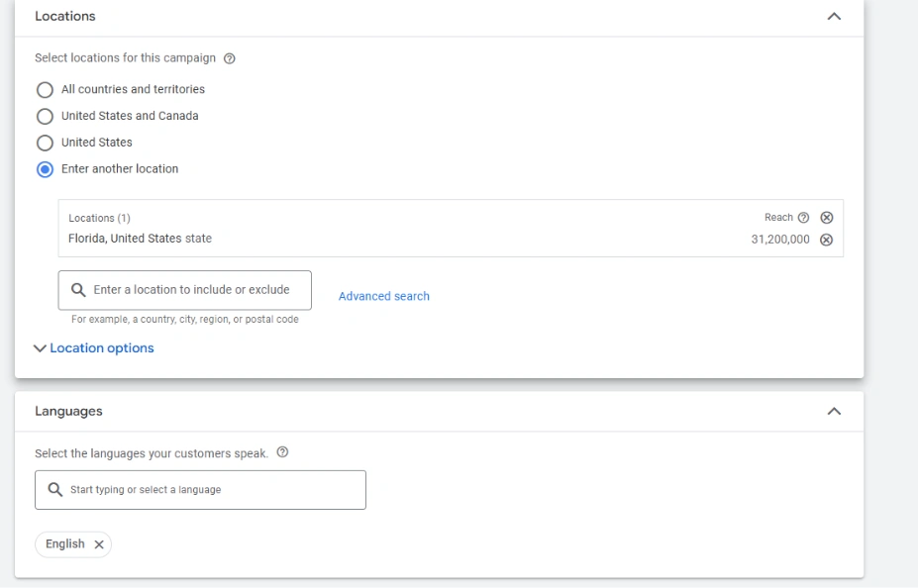Open Advanced search for locations
The image size is (918, 588).
click(383, 296)
